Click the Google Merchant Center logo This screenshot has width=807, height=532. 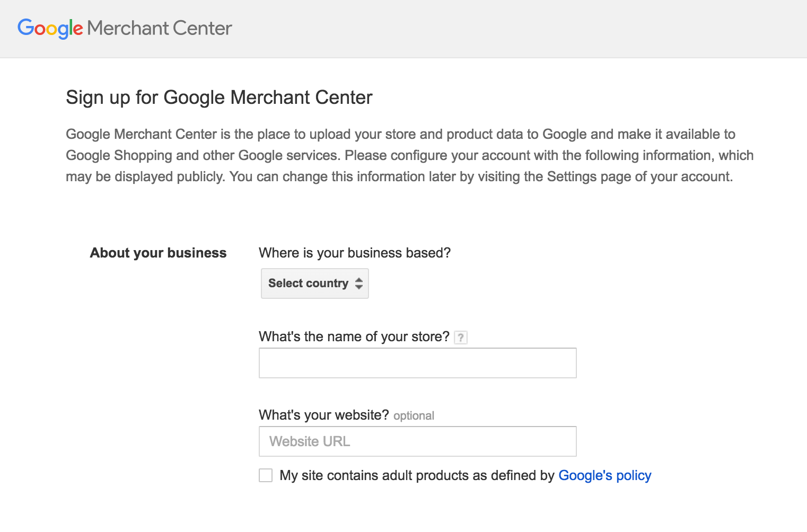(125, 28)
